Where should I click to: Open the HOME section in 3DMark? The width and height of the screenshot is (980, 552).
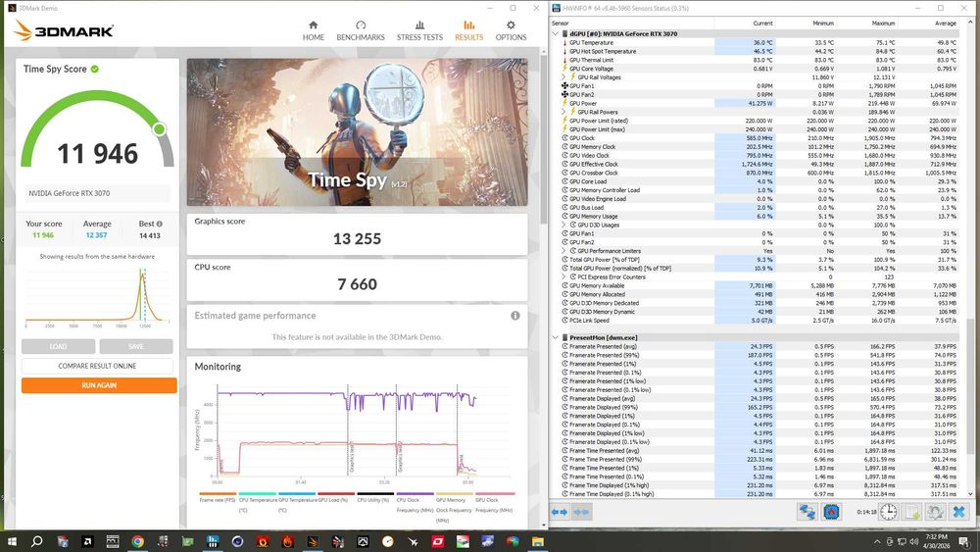coord(314,30)
